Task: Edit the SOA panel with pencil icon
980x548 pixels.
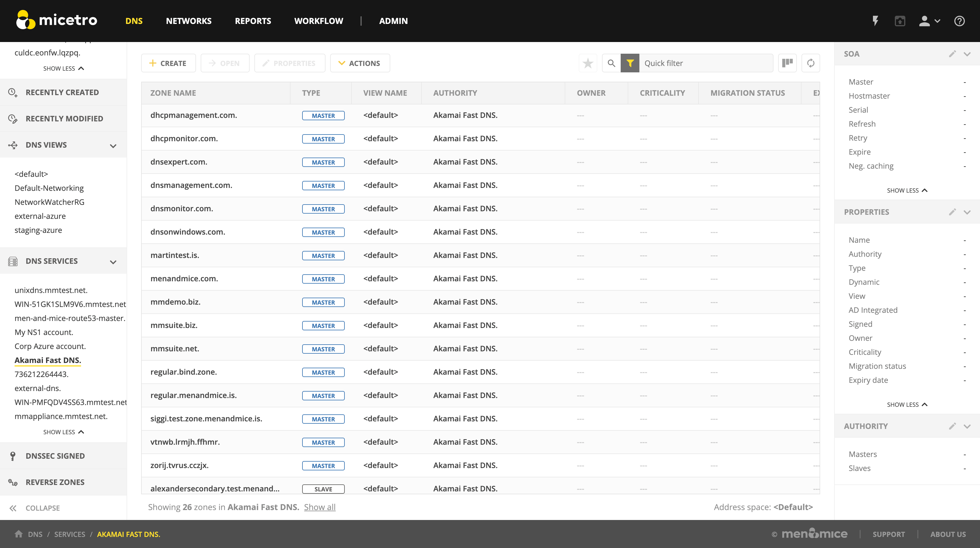Action: [x=952, y=54]
